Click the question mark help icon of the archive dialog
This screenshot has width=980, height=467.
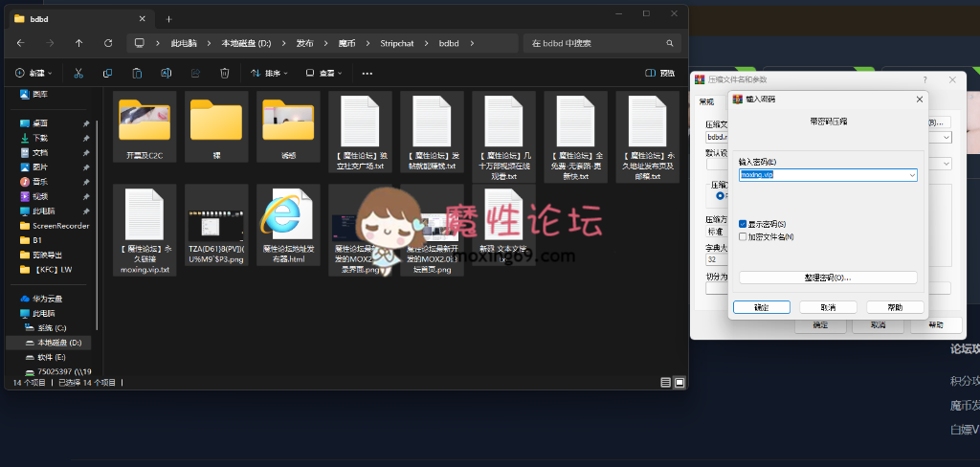(925, 80)
